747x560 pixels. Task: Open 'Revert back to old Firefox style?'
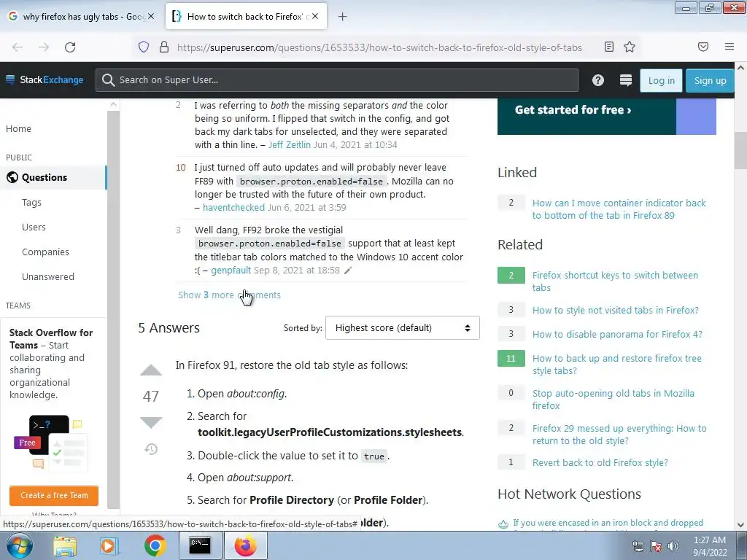600,462
